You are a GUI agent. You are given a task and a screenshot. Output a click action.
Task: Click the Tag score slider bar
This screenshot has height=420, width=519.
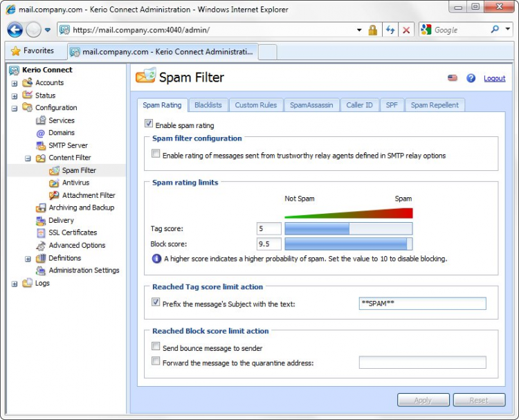click(x=349, y=229)
